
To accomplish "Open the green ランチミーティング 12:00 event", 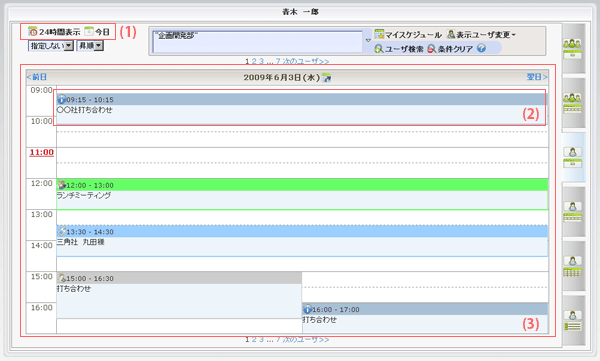I will 302,194.
